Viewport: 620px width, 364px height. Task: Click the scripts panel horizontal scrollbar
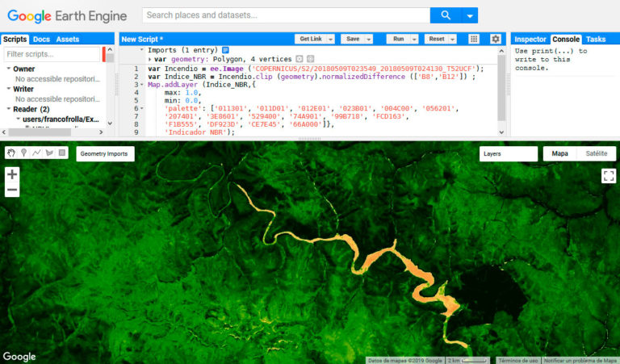tap(40, 132)
